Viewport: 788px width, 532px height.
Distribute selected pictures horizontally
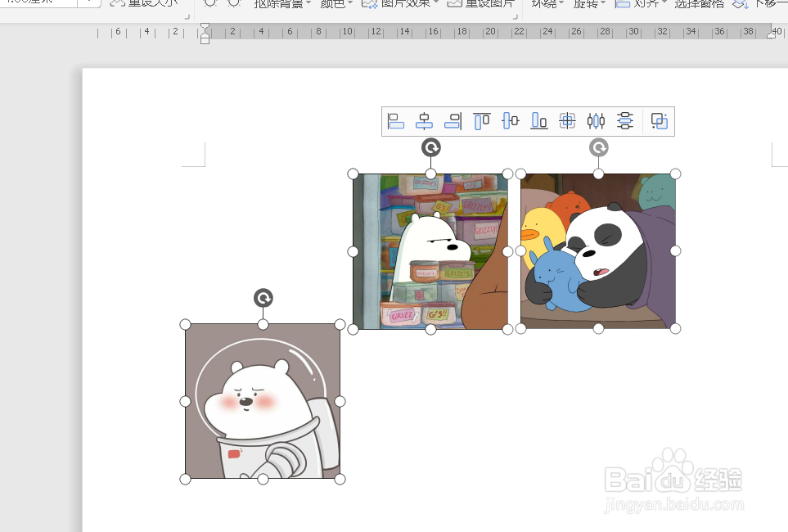click(x=596, y=121)
